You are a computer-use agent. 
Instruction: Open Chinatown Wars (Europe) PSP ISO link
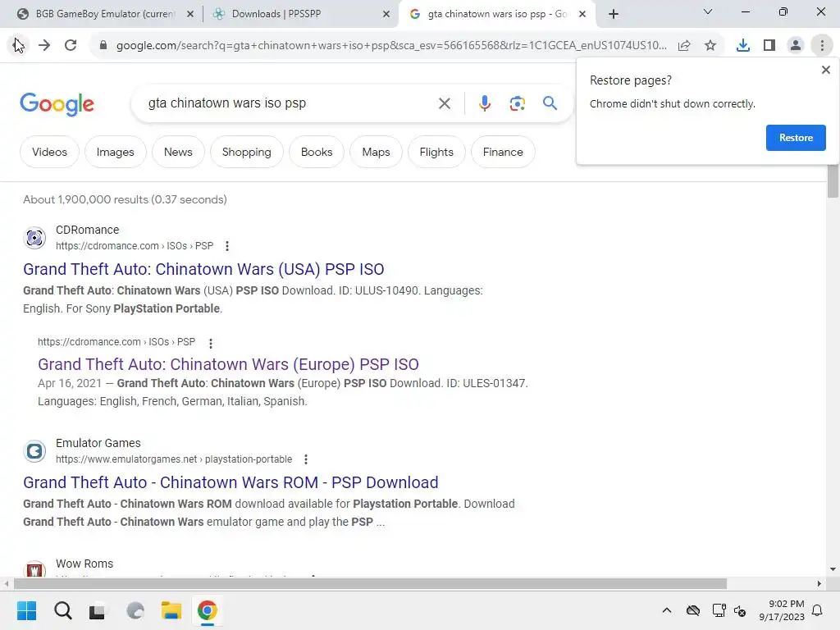pos(228,364)
